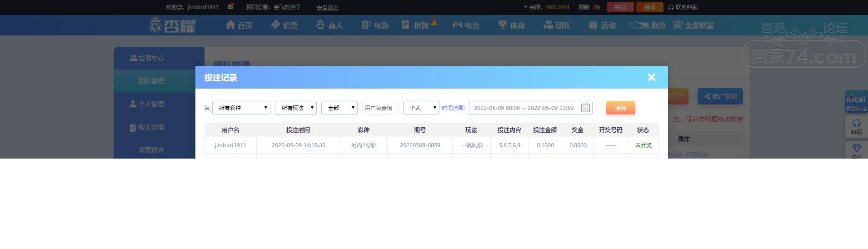Click the 客服 headset floating icon
Viewport: 868px width, 249px height.
coord(856,127)
